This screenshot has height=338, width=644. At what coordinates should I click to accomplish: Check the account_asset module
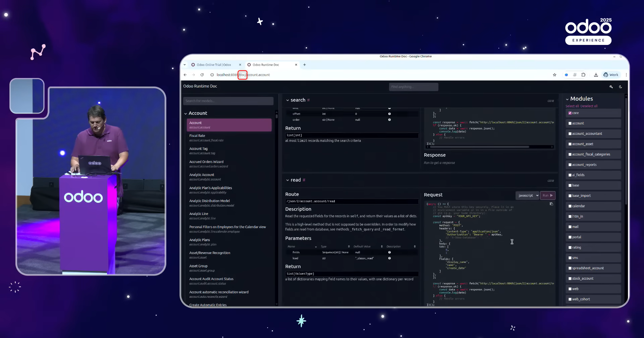pos(570,144)
